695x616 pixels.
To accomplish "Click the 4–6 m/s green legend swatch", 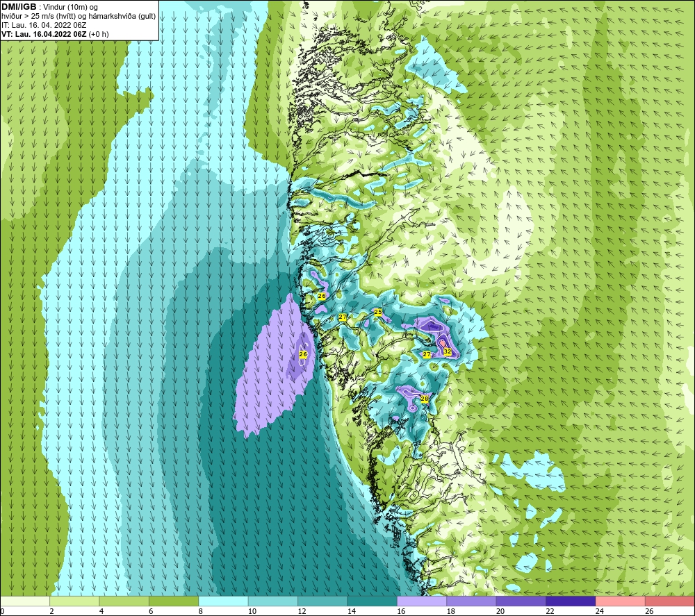I will [124, 601].
